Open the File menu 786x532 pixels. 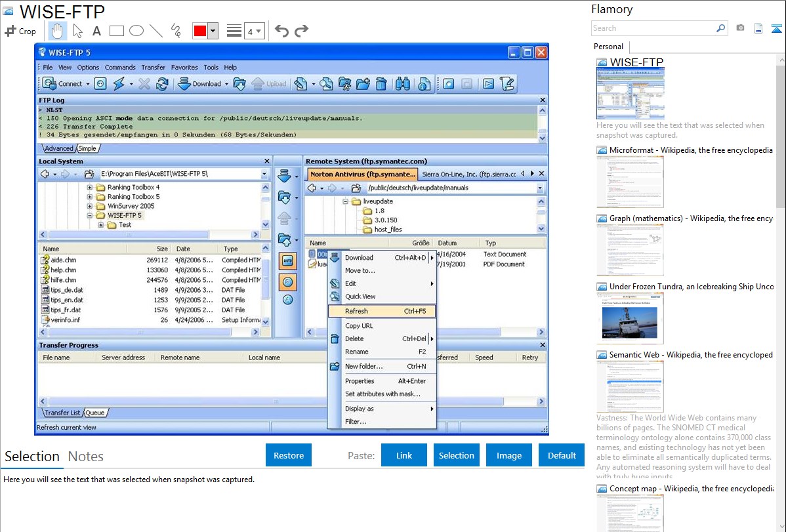[48, 67]
